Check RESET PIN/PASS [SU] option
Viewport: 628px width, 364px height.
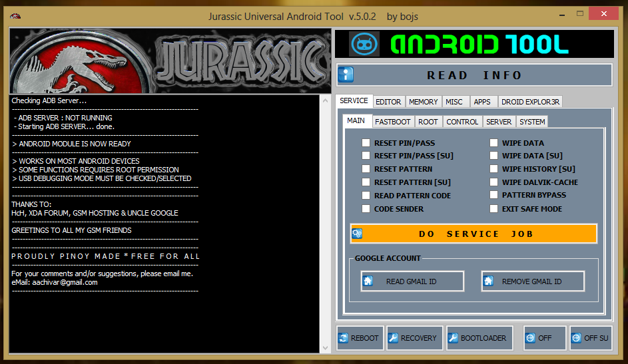click(366, 155)
